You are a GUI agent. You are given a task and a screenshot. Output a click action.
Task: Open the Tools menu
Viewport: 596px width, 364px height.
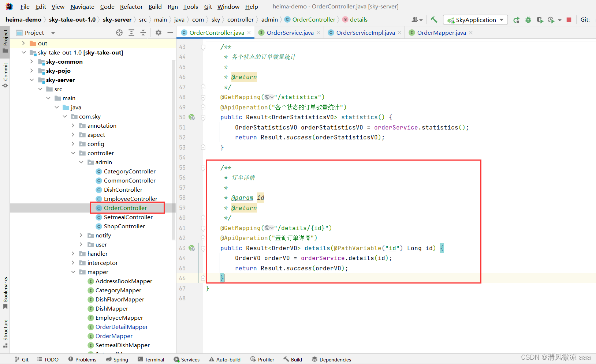190,7
